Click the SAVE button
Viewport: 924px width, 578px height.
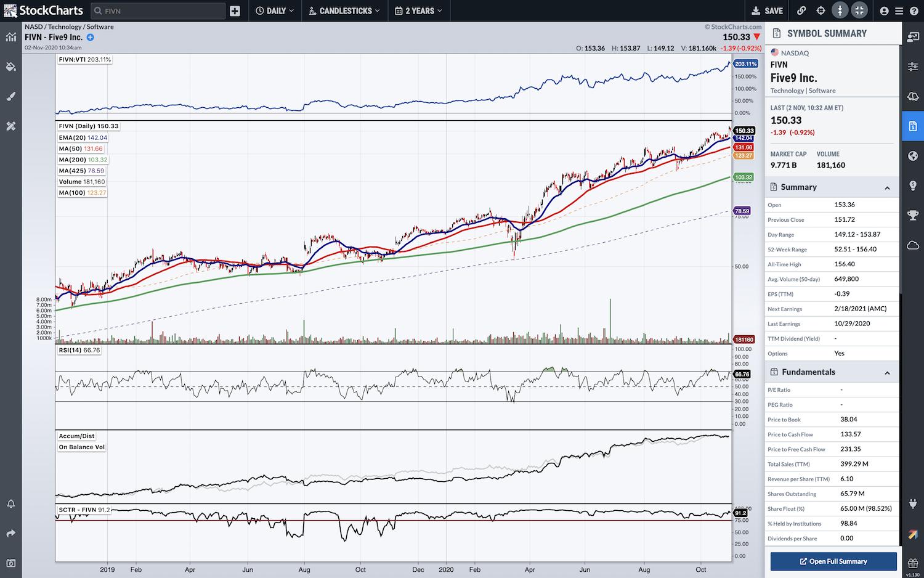[768, 10]
